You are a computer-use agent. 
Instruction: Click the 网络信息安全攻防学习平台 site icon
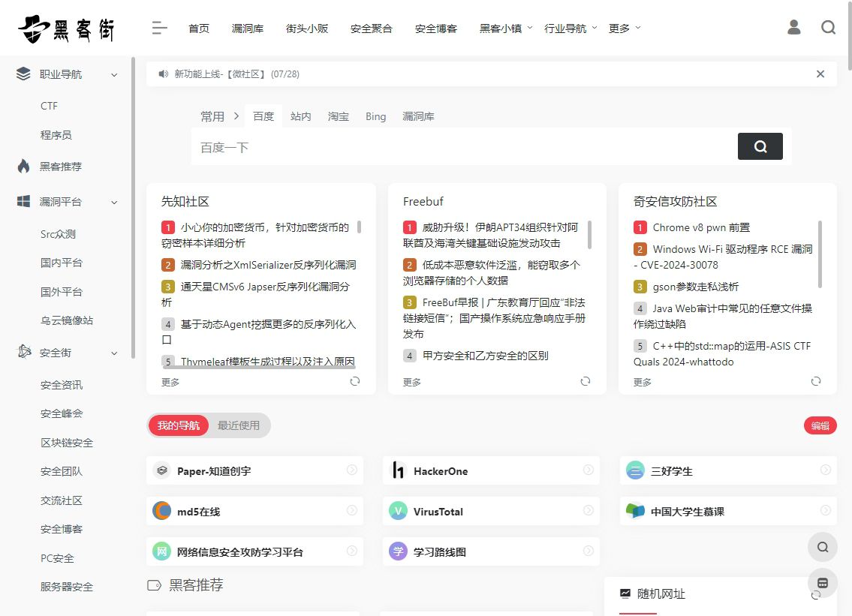tap(162, 551)
